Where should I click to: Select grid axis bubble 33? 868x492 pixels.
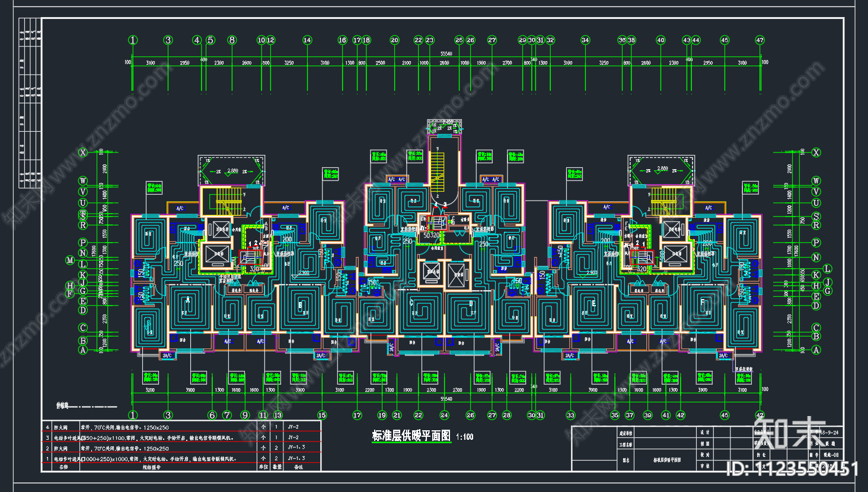click(x=570, y=415)
